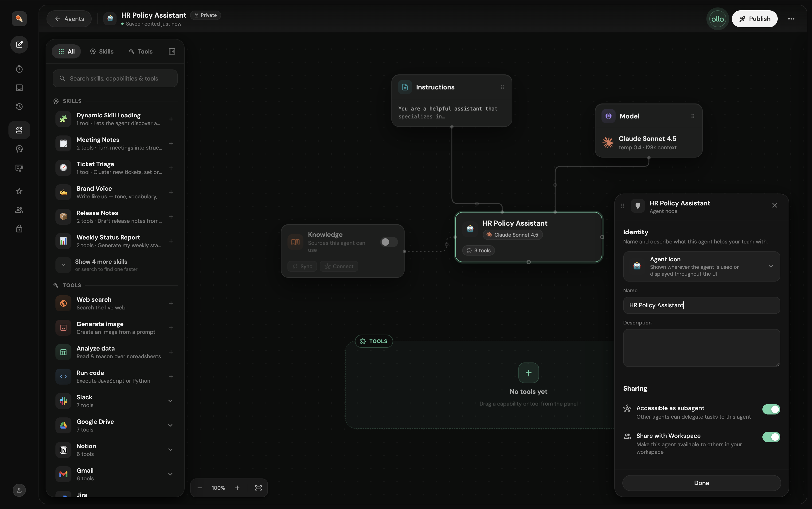Switch to the Tools tab
This screenshot has height=509, width=812.
(141, 51)
